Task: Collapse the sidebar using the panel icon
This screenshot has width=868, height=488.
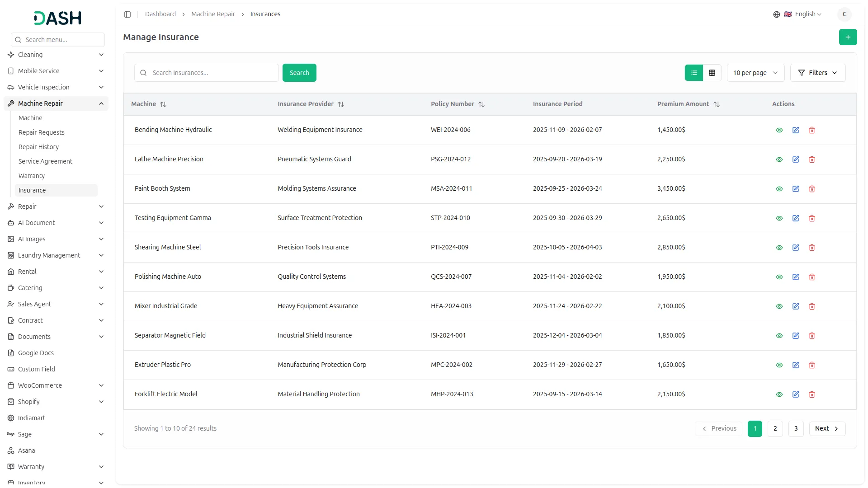Action: [127, 14]
